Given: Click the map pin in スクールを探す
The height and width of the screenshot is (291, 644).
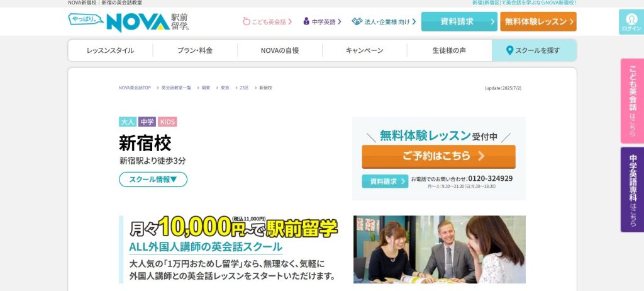Looking at the screenshot, I should tap(509, 50).
